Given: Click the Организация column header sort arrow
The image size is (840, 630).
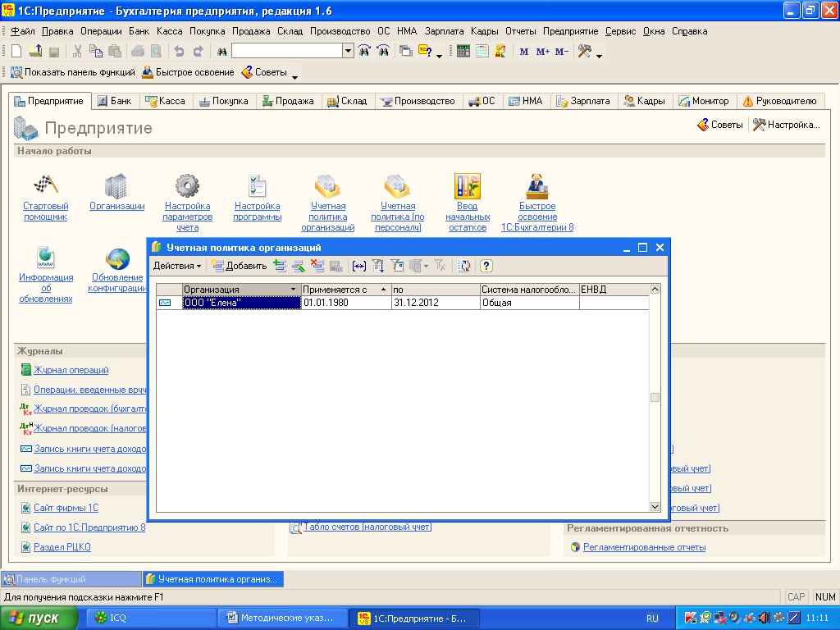Looking at the screenshot, I should (x=293, y=290).
